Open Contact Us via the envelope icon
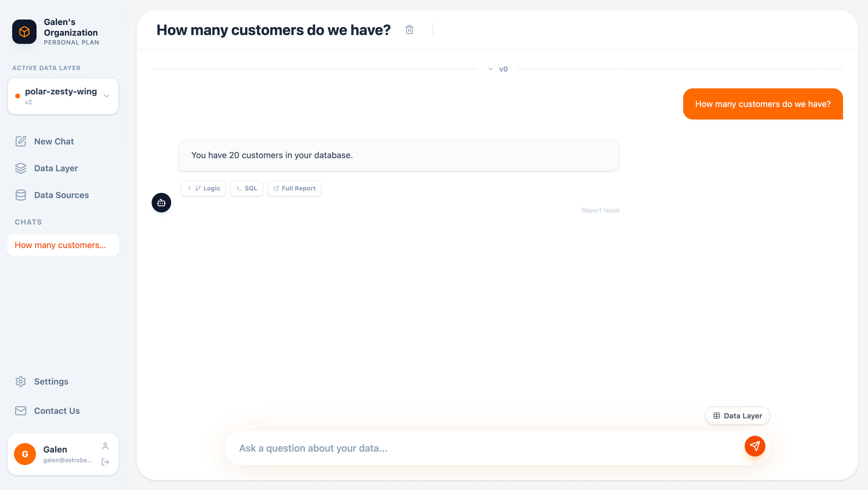 coord(20,411)
